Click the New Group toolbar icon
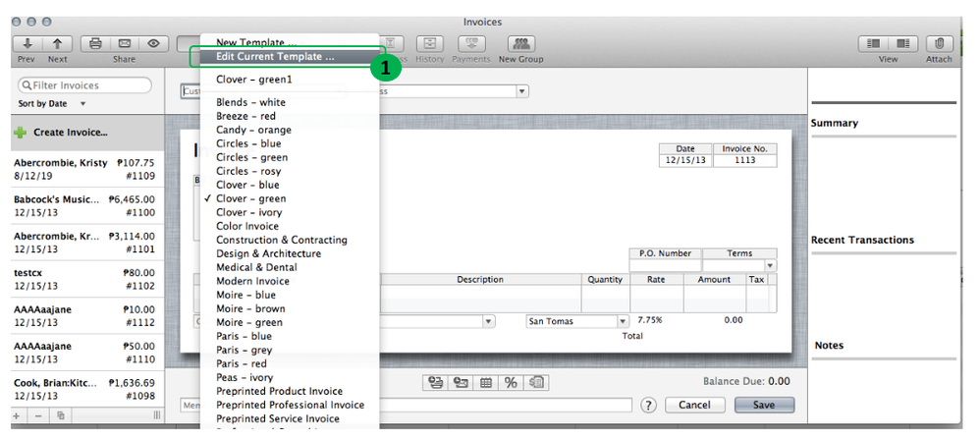Viewport: 980px width, 440px height. pyautogui.click(x=520, y=44)
